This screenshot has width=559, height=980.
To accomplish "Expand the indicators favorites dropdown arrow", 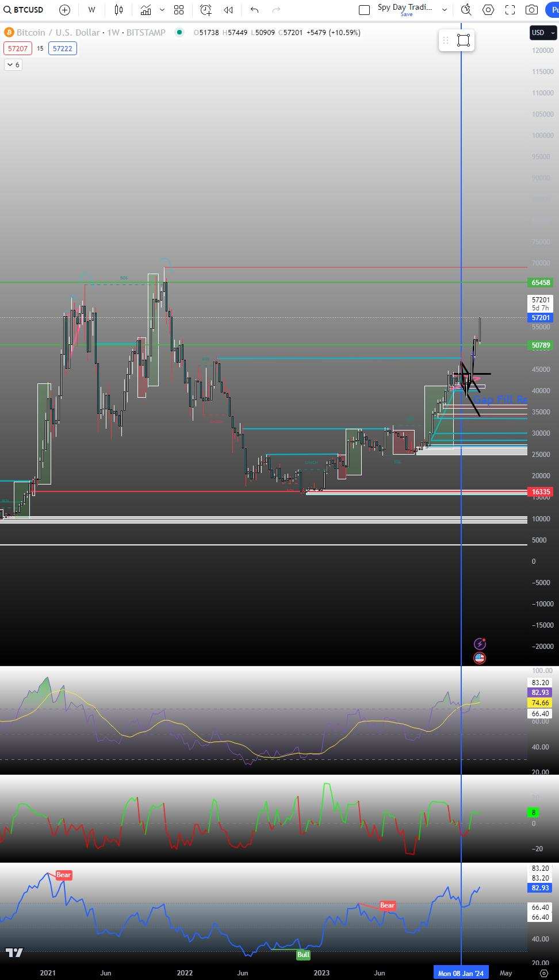I will click(x=162, y=10).
